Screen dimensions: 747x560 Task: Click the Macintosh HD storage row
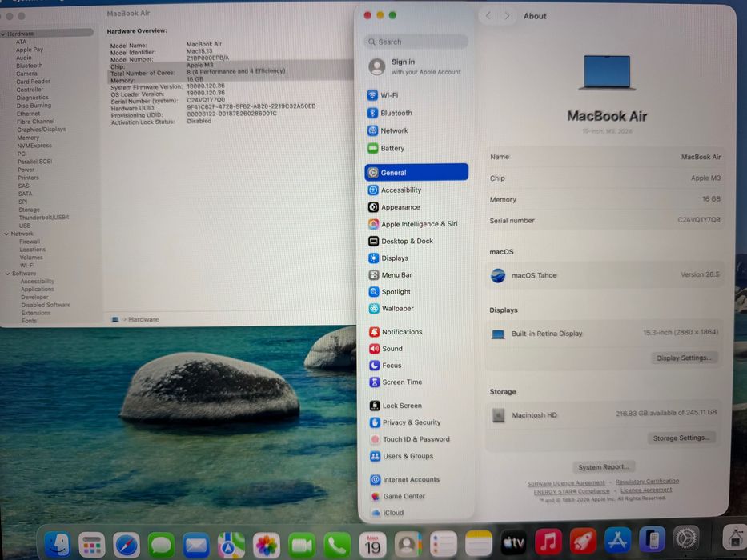(x=605, y=414)
